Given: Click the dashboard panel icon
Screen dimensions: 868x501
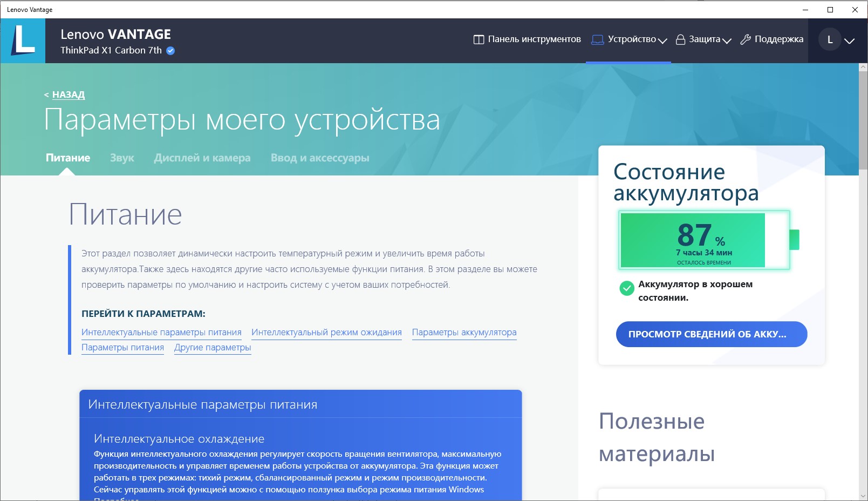Looking at the screenshot, I should (x=479, y=39).
